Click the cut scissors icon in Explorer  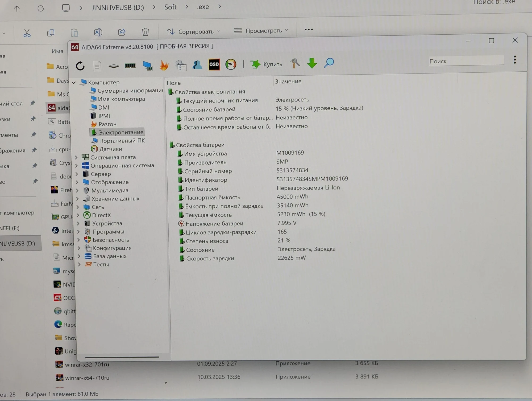click(x=27, y=33)
